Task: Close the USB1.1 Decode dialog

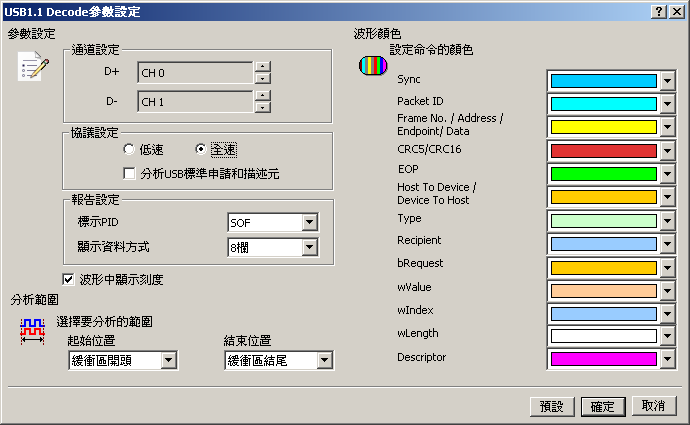Action: [x=677, y=12]
